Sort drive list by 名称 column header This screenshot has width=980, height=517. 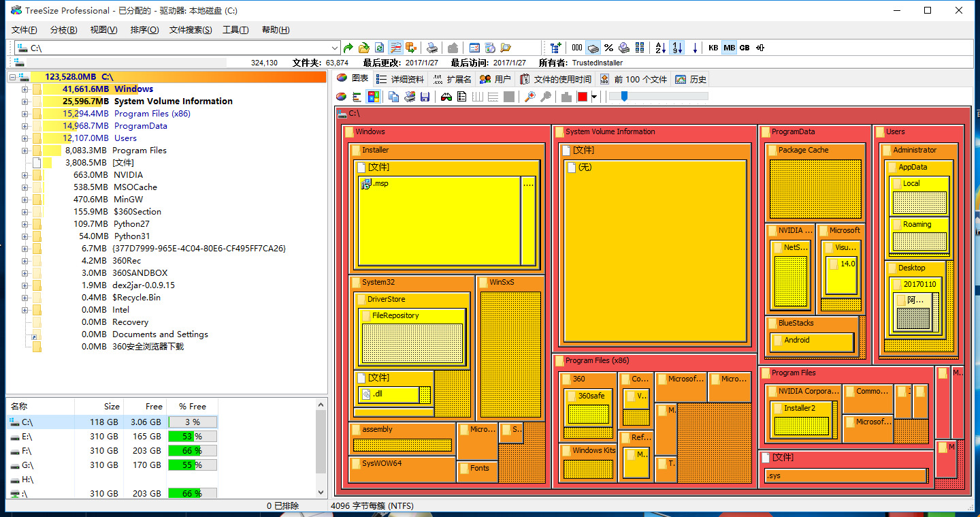(x=41, y=406)
